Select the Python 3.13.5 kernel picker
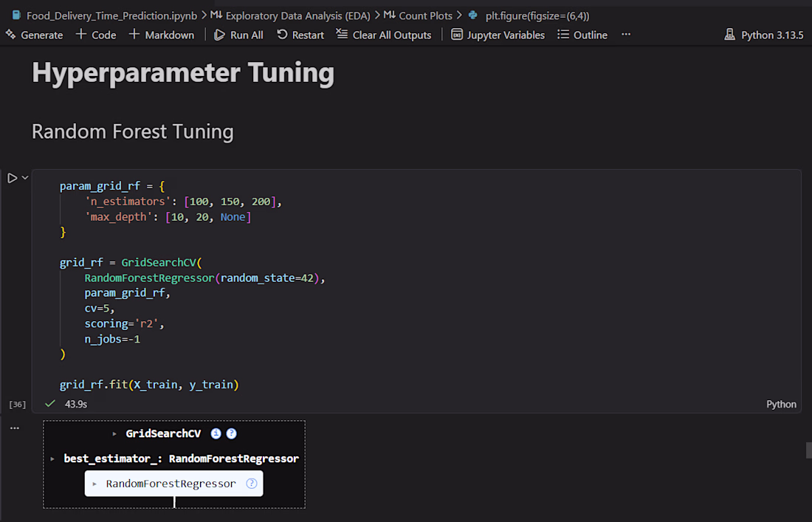This screenshot has height=522, width=812. click(764, 35)
